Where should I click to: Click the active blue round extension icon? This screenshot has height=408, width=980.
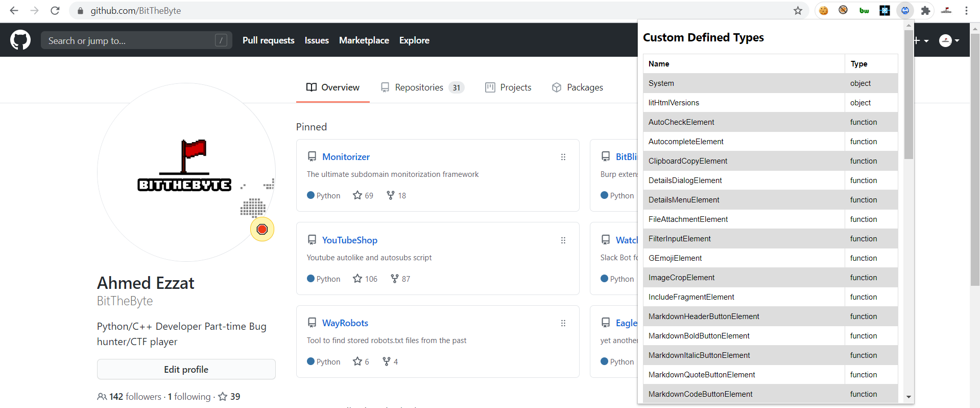905,10
